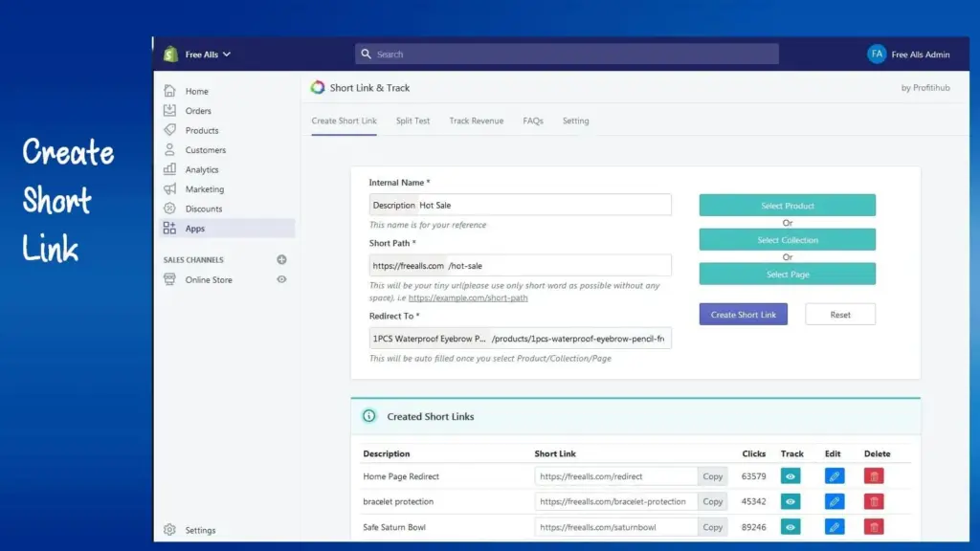Switch to the Track Revenue tab
The image size is (980, 551).
point(477,121)
